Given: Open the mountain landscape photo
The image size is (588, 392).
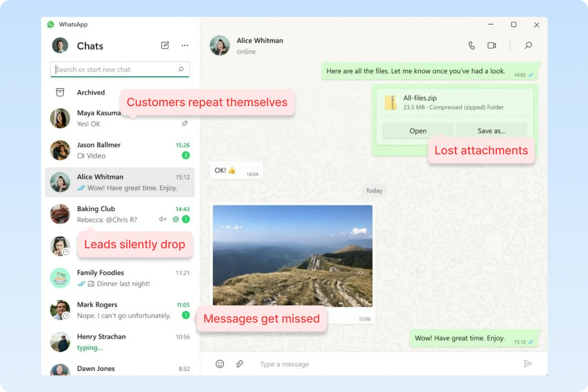Looking at the screenshot, I should (292, 256).
